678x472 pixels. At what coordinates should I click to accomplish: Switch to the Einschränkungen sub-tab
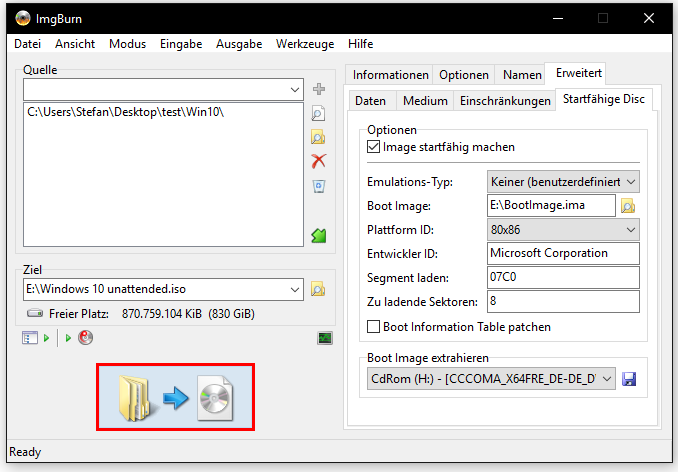click(x=505, y=101)
